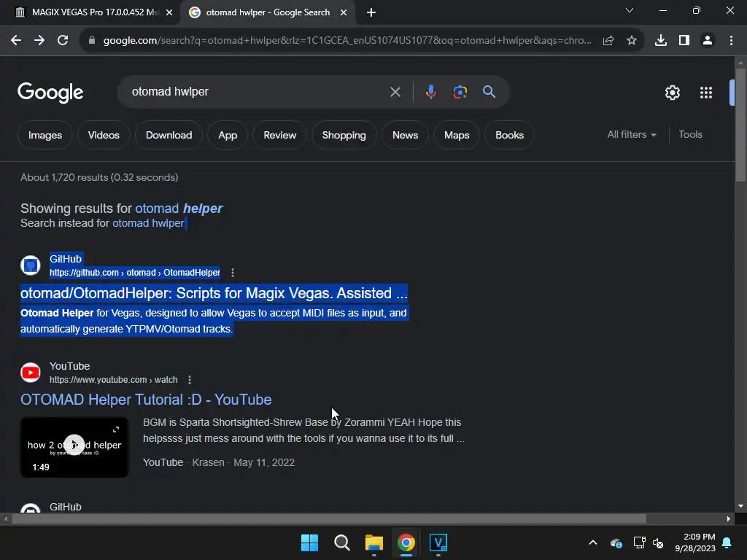Viewport: 747px width, 560px height.
Task: Click the vertical page scrollbar thumb
Action: pos(740,125)
